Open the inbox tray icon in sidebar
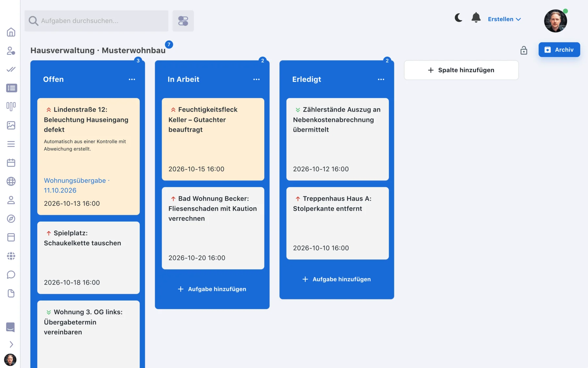This screenshot has width=588, height=368. pos(10,327)
